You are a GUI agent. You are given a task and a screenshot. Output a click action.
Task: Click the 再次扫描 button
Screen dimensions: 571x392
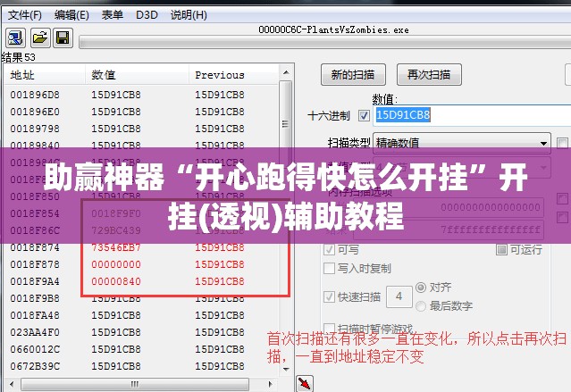429,75
